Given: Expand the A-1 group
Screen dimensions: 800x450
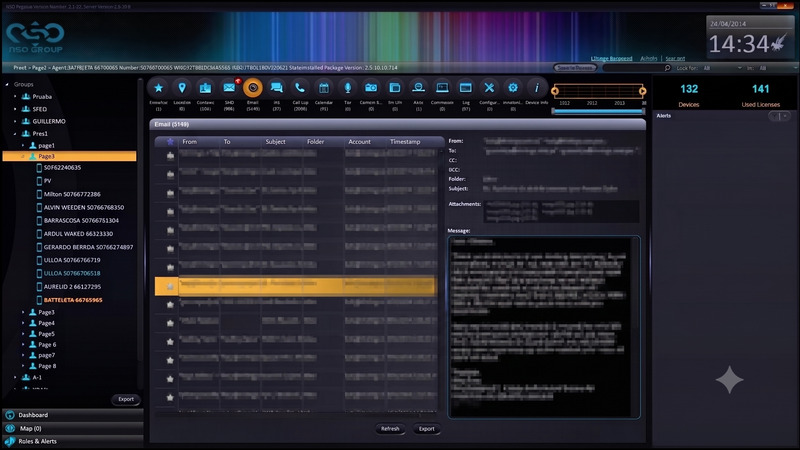Looking at the screenshot, I should coord(15,378).
